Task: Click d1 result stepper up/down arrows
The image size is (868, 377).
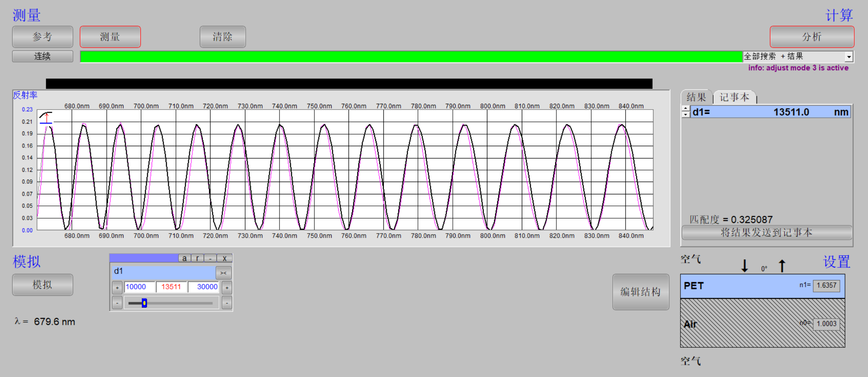Action: coord(686,112)
